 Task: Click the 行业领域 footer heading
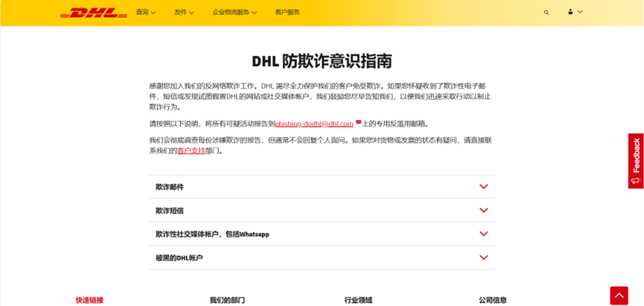pyautogui.click(x=358, y=300)
